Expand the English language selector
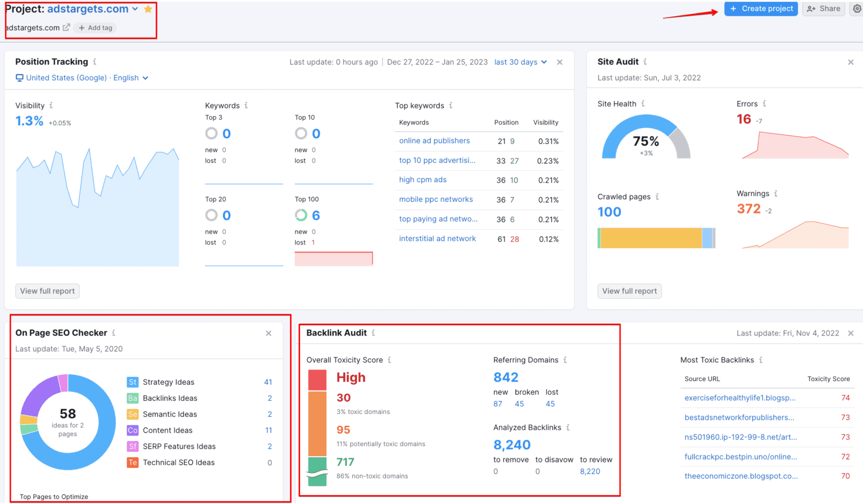863x504 pixels. 145,78
